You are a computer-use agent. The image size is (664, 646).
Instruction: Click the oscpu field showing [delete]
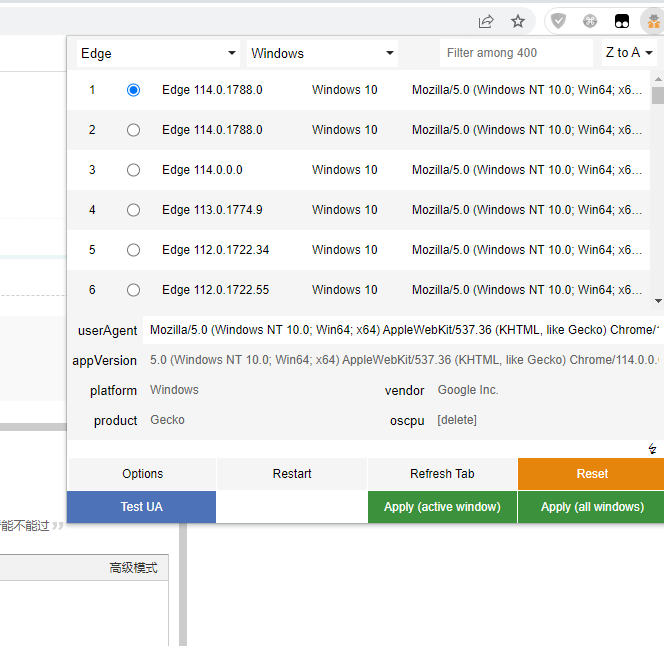tap(546, 420)
